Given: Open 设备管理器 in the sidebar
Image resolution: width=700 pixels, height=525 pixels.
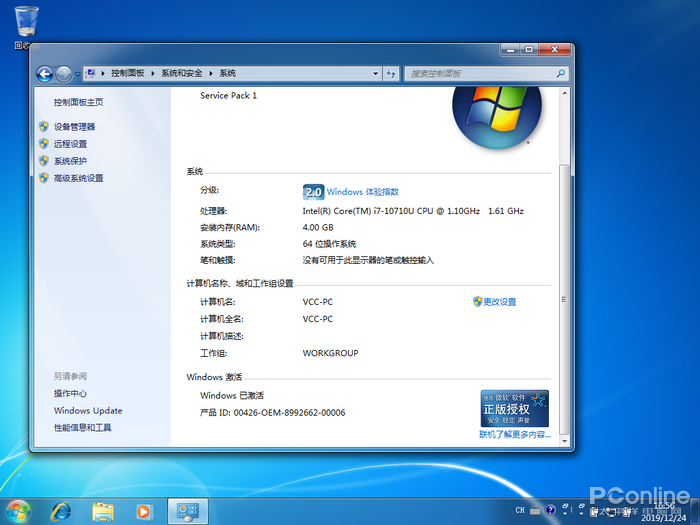Looking at the screenshot, I should [74, 127].
